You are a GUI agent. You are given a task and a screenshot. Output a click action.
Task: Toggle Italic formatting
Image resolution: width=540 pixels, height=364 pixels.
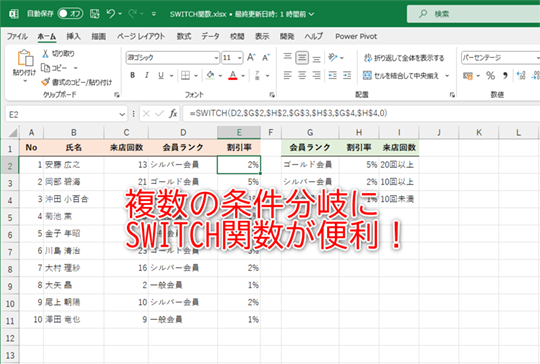[147, 75]
